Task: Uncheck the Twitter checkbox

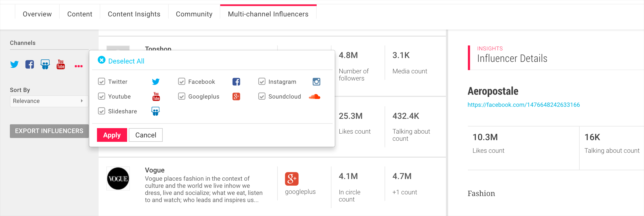Action: coord(102,82)
